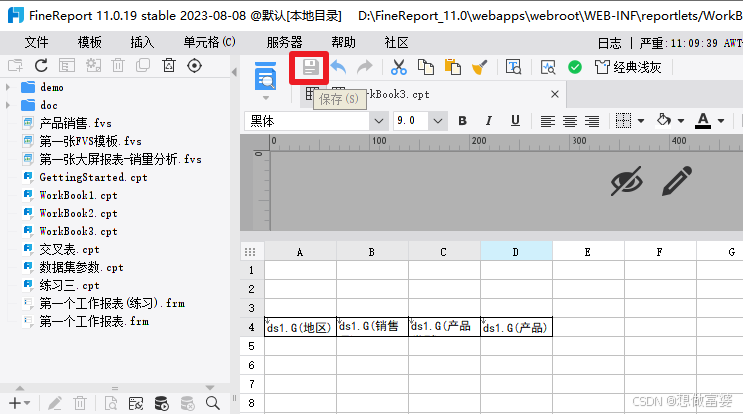Screen dimensions: 743x414
Task: Paste with the clipboard icon
Action: pyautogui.click(x=453, y=67)
